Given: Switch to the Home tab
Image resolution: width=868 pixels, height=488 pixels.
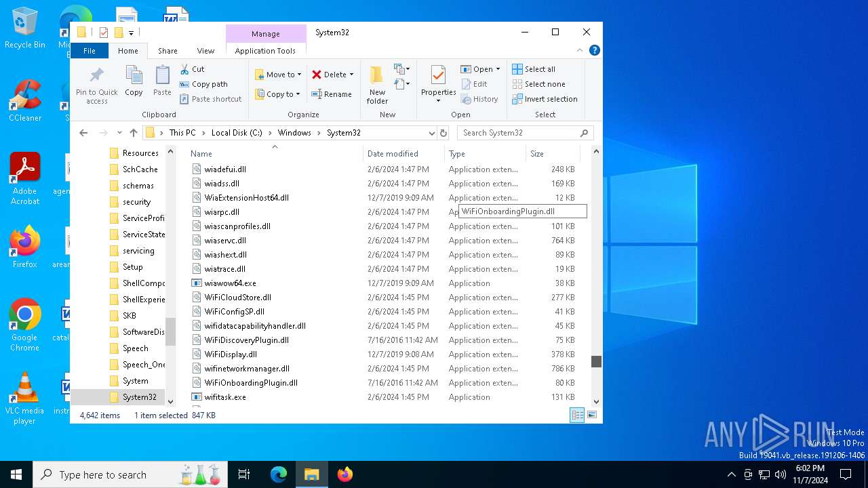Looking at the screenshot, I should coord(128,50).
